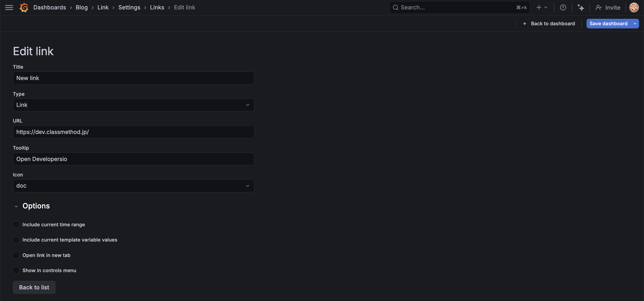Go to Settings breadcrumb

pyautogui.click(x=129, y=8)
